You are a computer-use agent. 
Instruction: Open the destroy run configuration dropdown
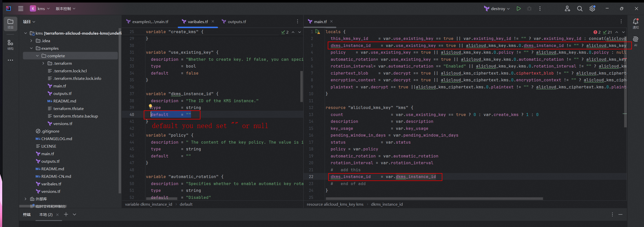tap(497, 9)
